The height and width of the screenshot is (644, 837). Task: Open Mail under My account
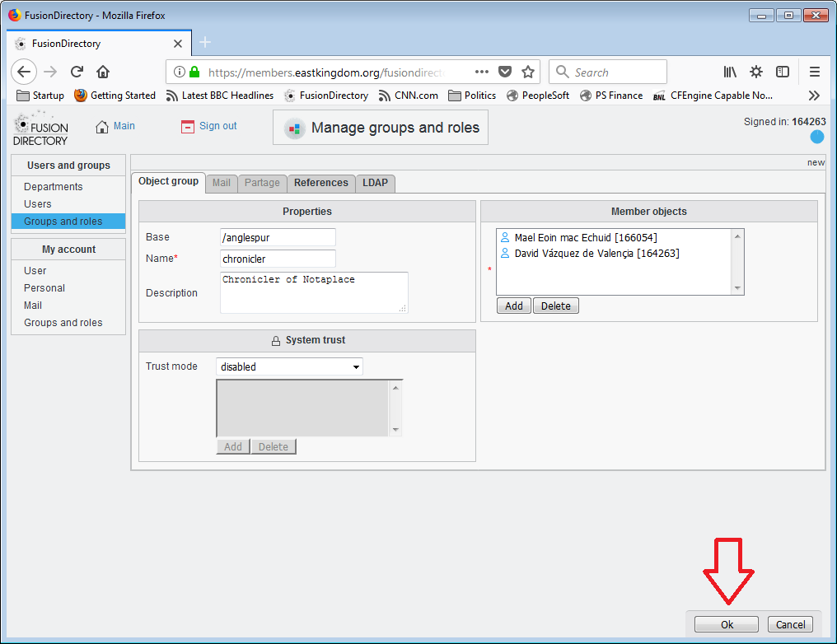click(33, 306)
